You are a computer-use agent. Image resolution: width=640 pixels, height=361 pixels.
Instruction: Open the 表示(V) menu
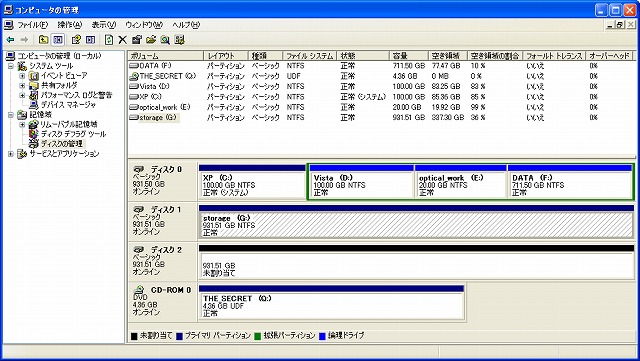[104, 25]
